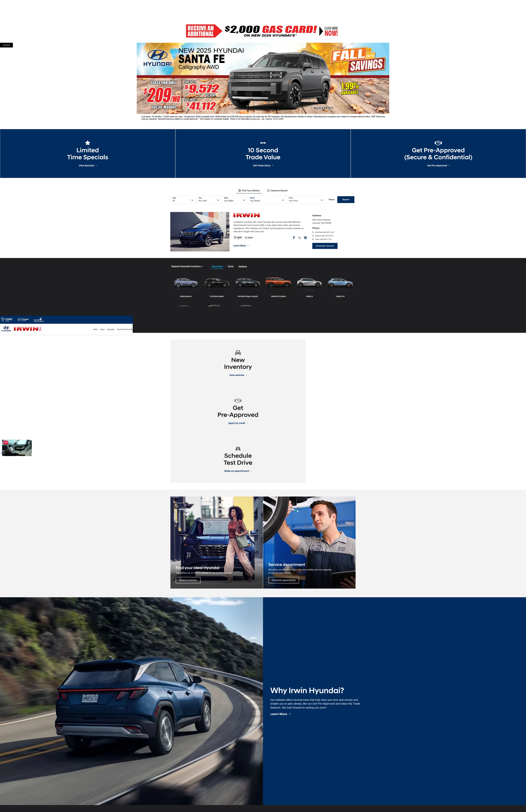
Task: Switch to the Sedans inventory tab
Action: pyautogui.click(x=242, y=266)
